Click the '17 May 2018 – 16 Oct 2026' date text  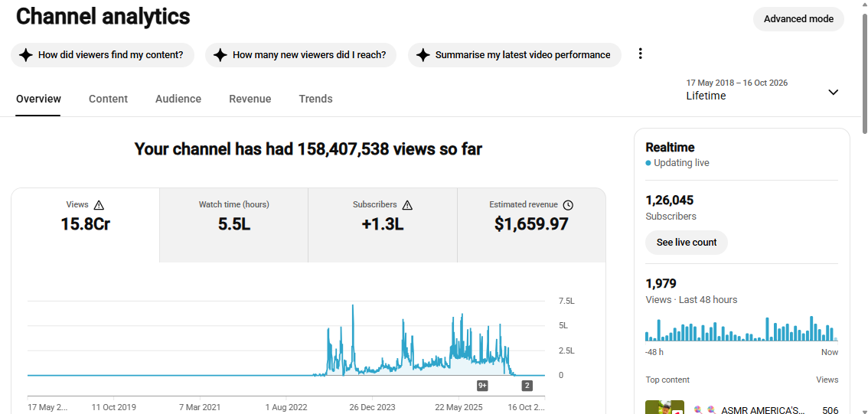tap(737, 83)
